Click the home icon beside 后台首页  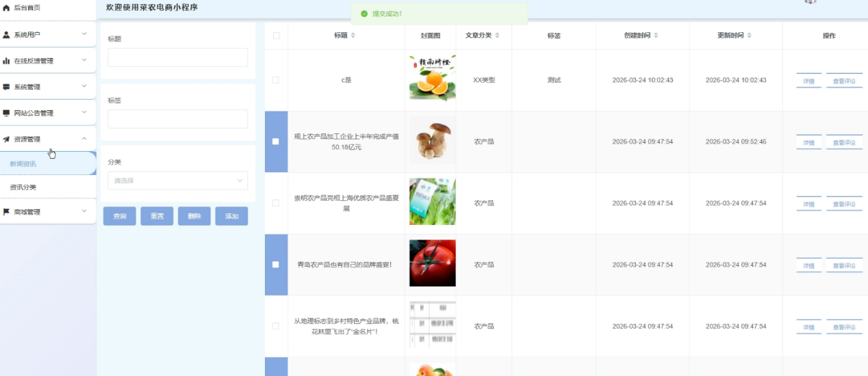(x=6, y=8)
